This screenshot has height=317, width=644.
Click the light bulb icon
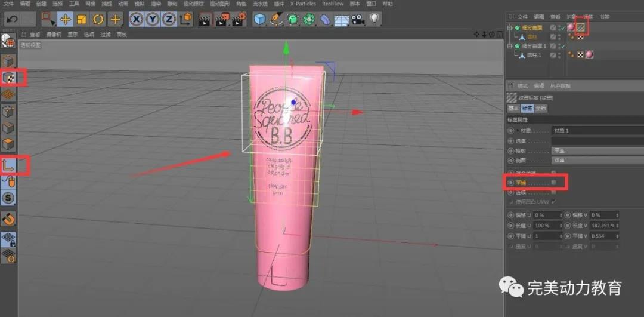[x=374, y=19]
